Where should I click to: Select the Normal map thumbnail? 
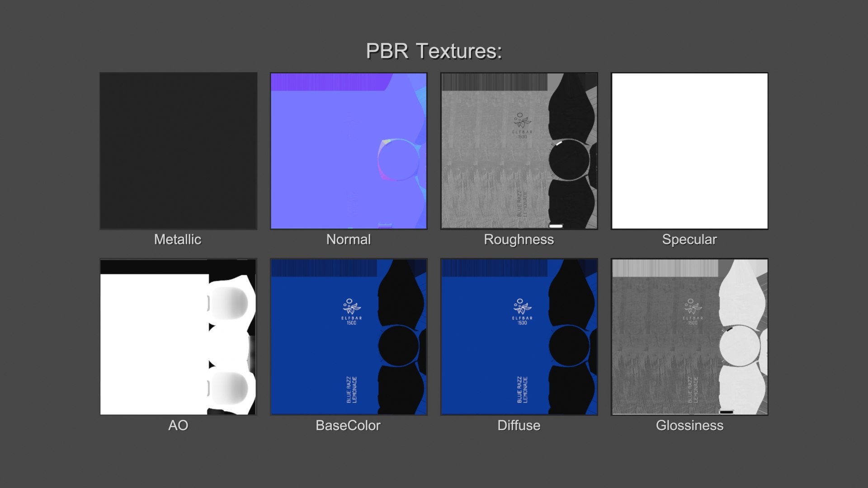[349, 151]
